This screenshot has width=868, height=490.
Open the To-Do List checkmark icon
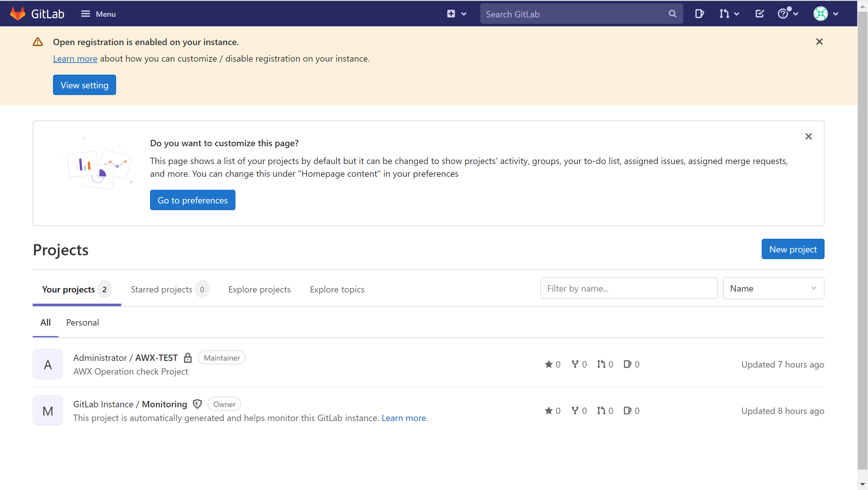coord(759,14)
